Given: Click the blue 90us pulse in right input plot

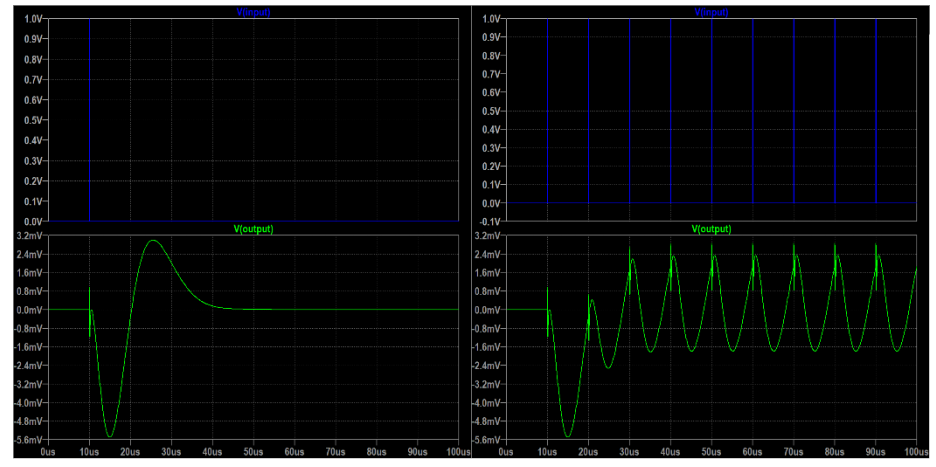Looking at the screenshot, I should 876,111.
